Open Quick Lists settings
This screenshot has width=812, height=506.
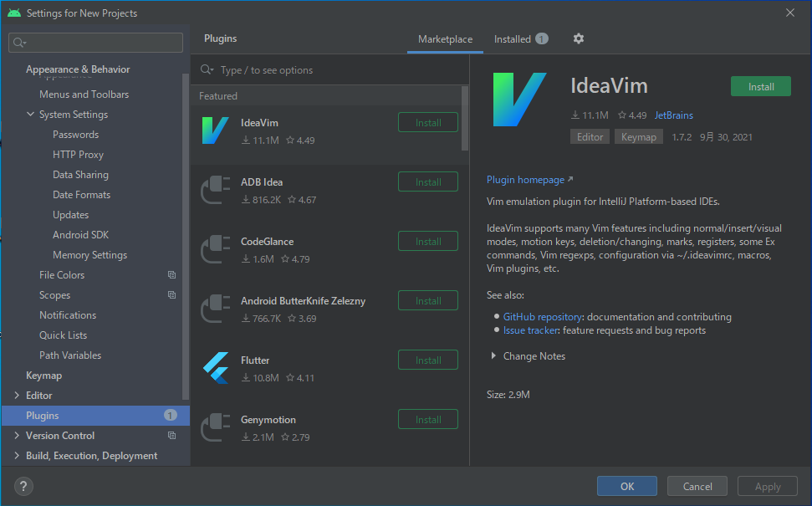[x=64, y=335]
